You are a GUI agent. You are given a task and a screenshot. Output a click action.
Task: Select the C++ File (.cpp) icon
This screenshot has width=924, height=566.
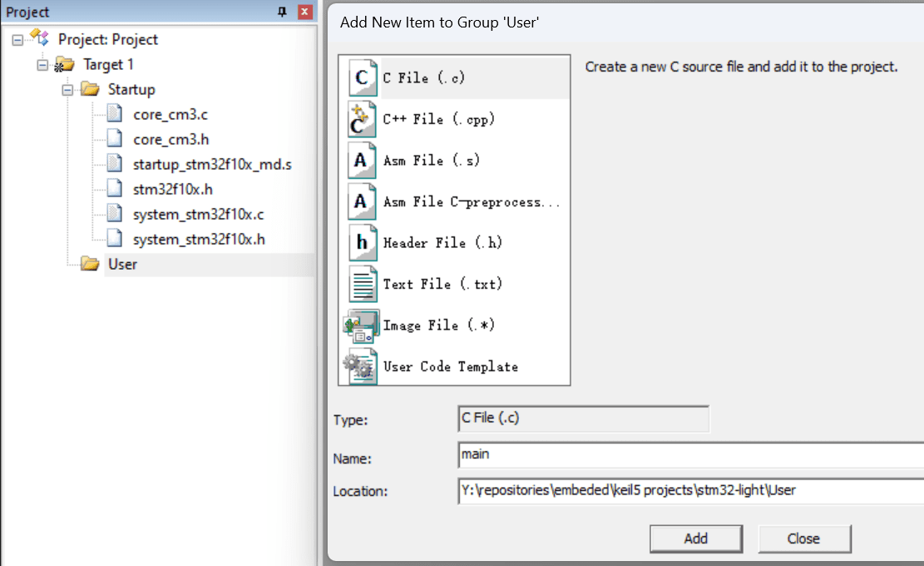coord(362,119)
